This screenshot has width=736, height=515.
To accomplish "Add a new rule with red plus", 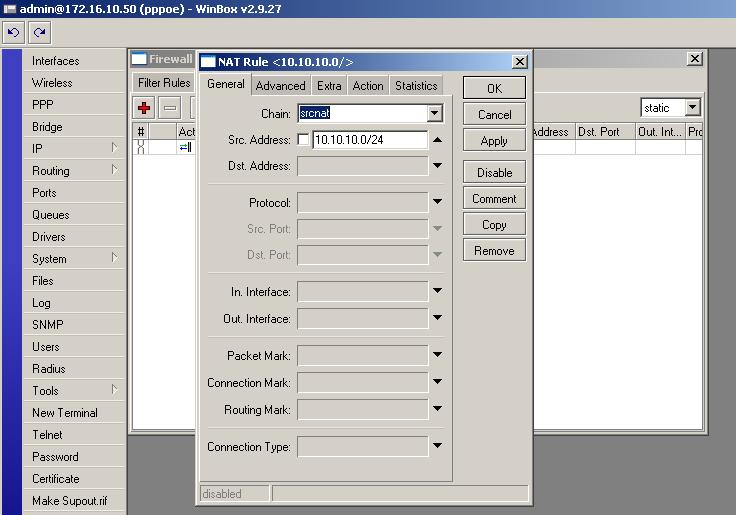I will pyautogui.click(x=144, y=108).
